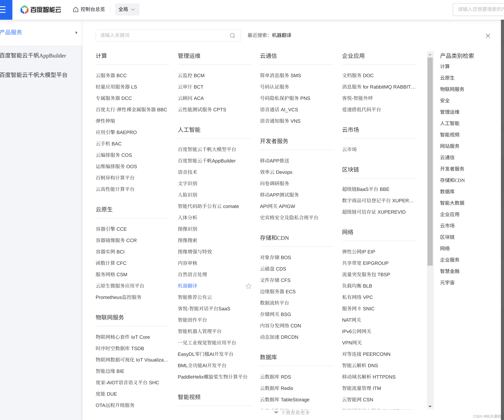This screenshot has width=504, height=420.
Task: Open the 机器翻译 service link
Action: [187, 286]
